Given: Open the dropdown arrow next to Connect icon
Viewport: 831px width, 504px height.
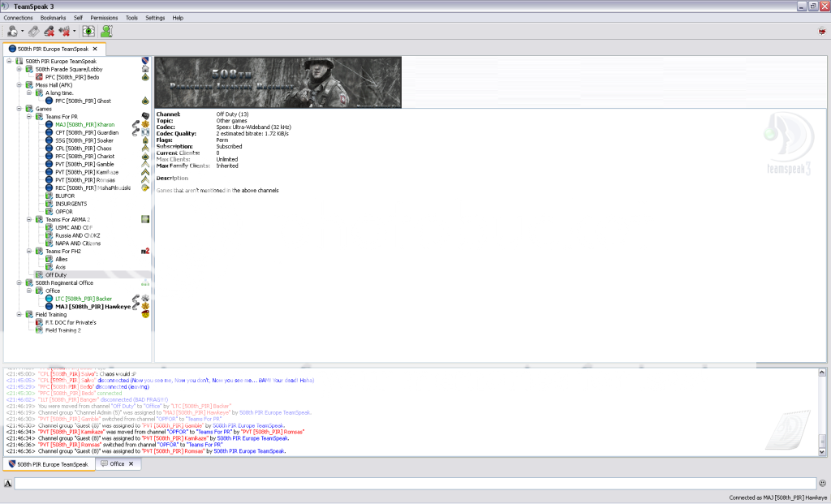Looking at the screenshot, I should coord(23,31).
